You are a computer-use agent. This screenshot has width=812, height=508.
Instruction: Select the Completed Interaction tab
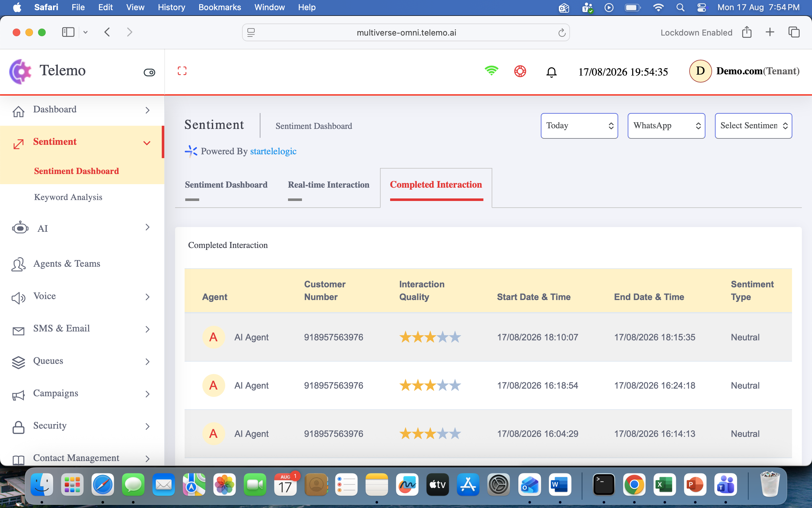tap(436, 185)
